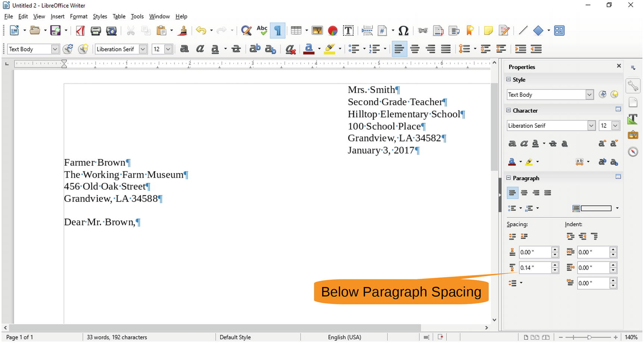Toggle Bold in the formatting toolbar

(184, 49)
